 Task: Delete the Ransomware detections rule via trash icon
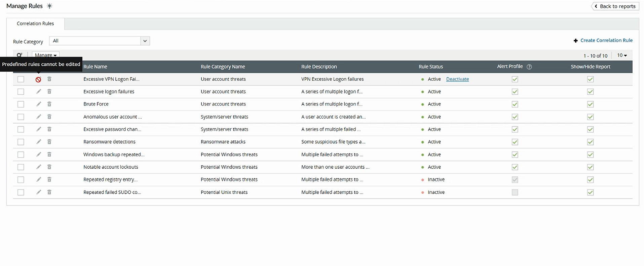click(x=49, y=142)
